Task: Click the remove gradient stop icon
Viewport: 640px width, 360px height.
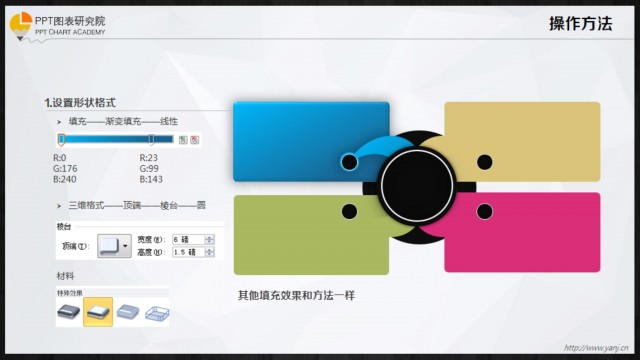Action: point(195,140)
